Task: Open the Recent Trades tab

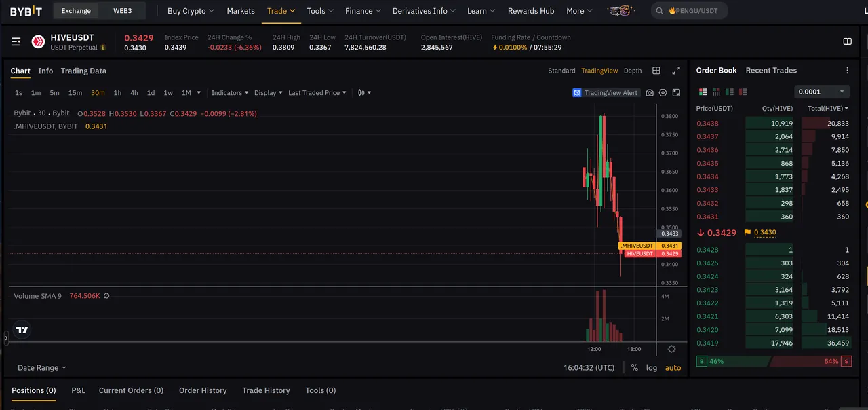Action: point(771,71)
